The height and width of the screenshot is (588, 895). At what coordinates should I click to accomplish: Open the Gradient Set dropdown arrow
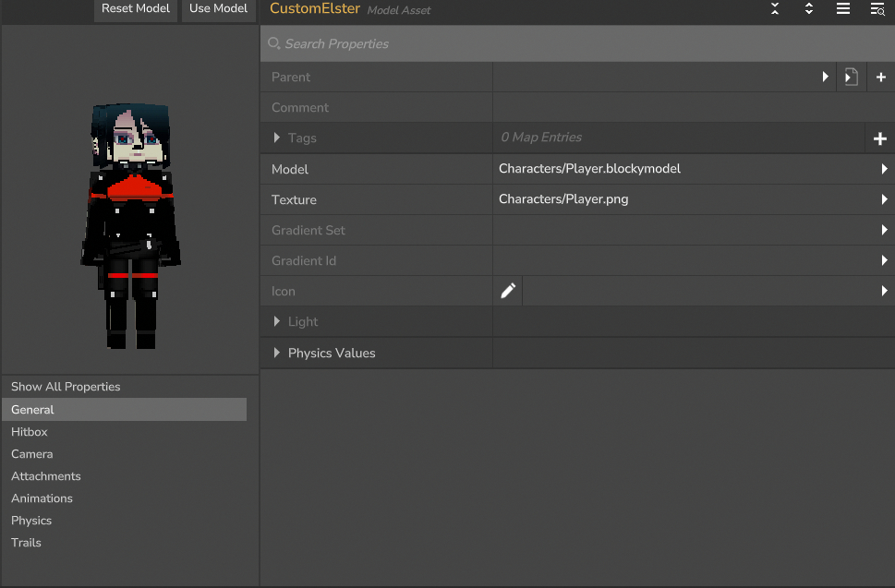tap(884, 230)
